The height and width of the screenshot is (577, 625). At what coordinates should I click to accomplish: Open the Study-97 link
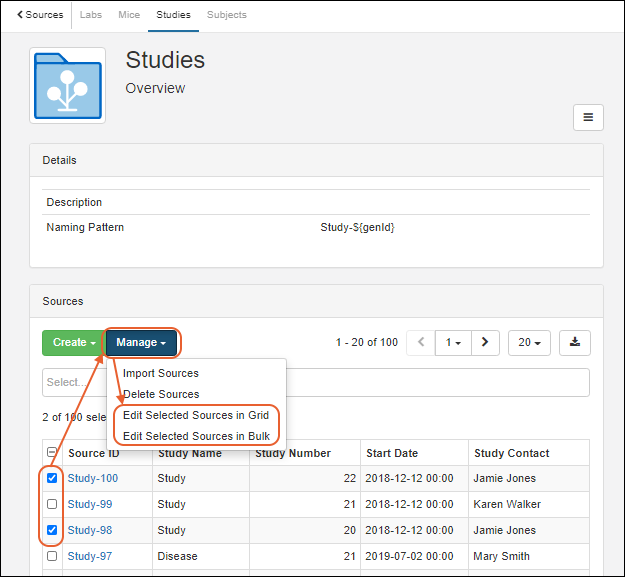89,556
